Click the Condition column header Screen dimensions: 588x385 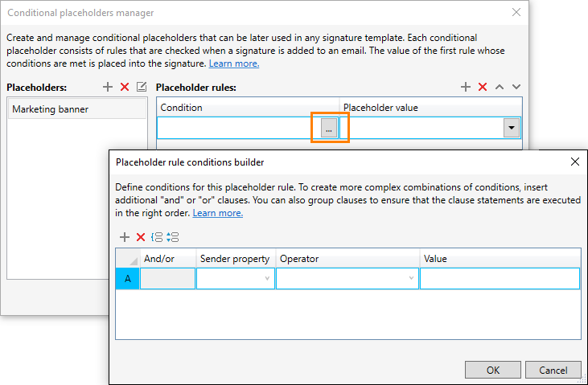(x=248, y=108)
